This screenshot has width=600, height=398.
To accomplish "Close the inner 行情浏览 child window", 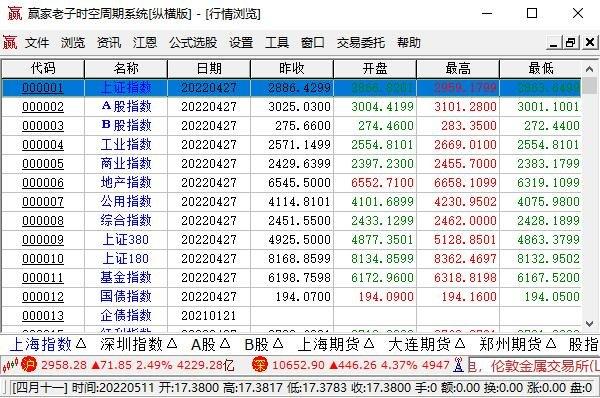I will (x=590, y=42).
